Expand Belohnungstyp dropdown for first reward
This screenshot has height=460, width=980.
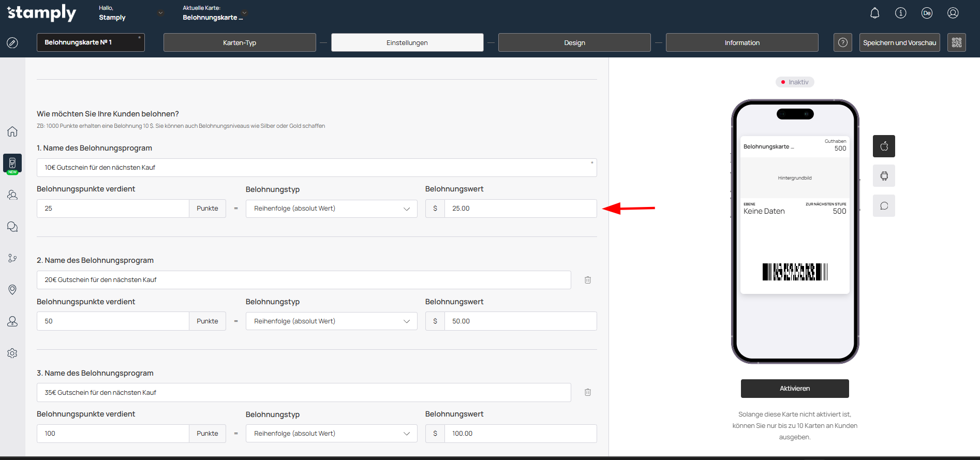point(331,209)
